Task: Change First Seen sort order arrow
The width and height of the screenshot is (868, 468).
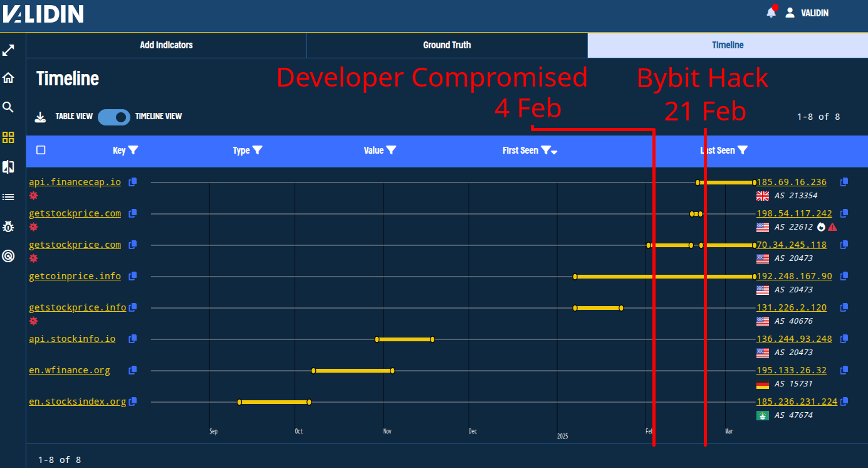Action: point(554,152)
